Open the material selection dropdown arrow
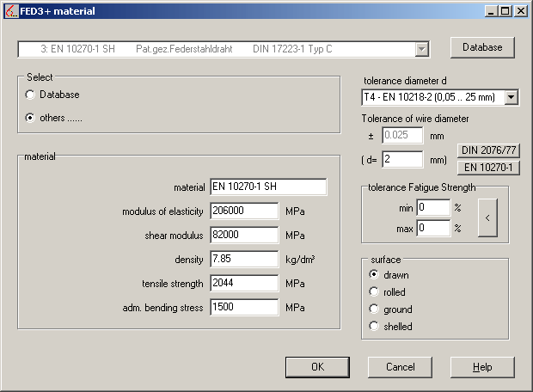Image resolution: width=533 pixels, height=392 pixels. (x=421, y=50)
